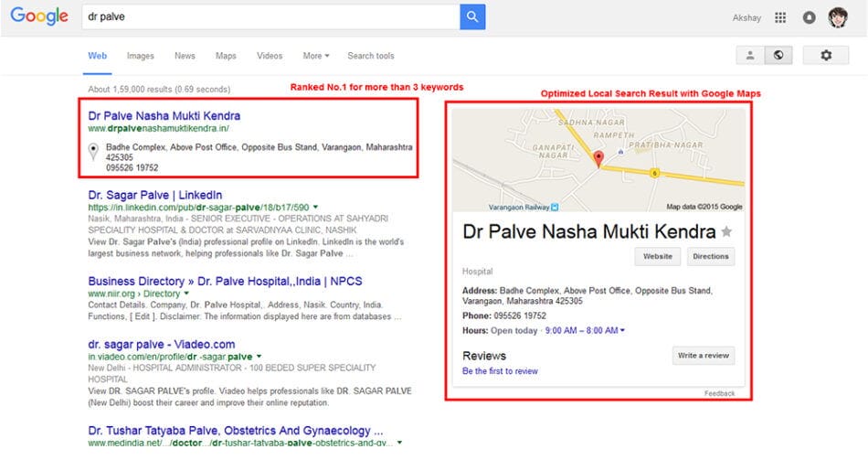The height and width of the screenshot is (460, 868).
Task: Switch to the Images tab
Action: click(140, 56)
